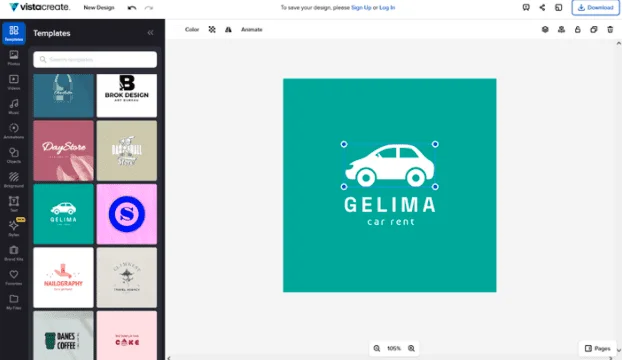Open the Layer order arrange icon
This screenshot has width=622, height=360.
(561, 29)
